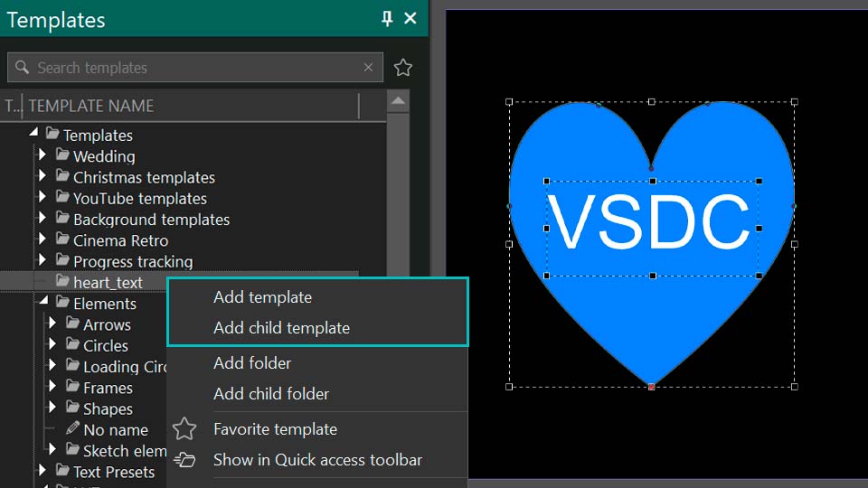Image resolution: width=868 pixels, height=488 pixels.
Task: Click the Templates root folder icon
Action: point(52,134)
